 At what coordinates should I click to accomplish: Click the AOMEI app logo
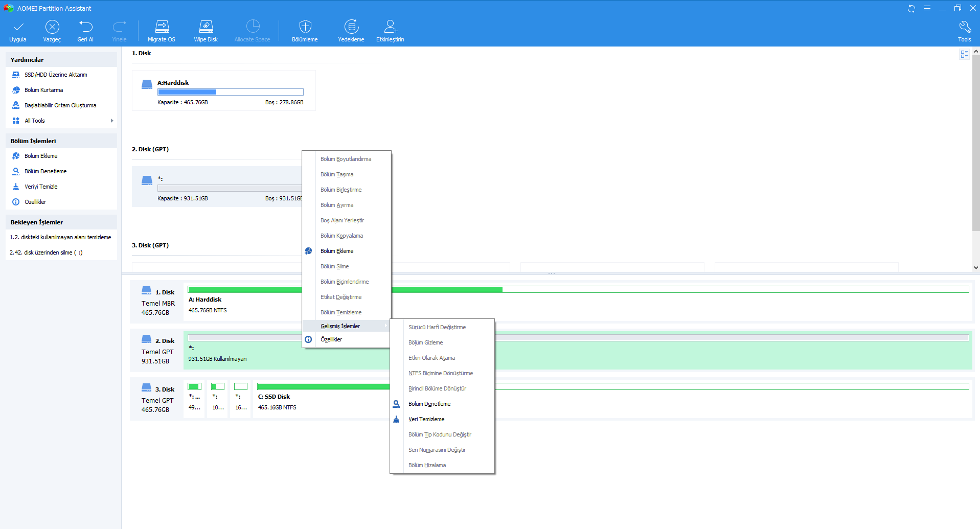coord(9,8)
